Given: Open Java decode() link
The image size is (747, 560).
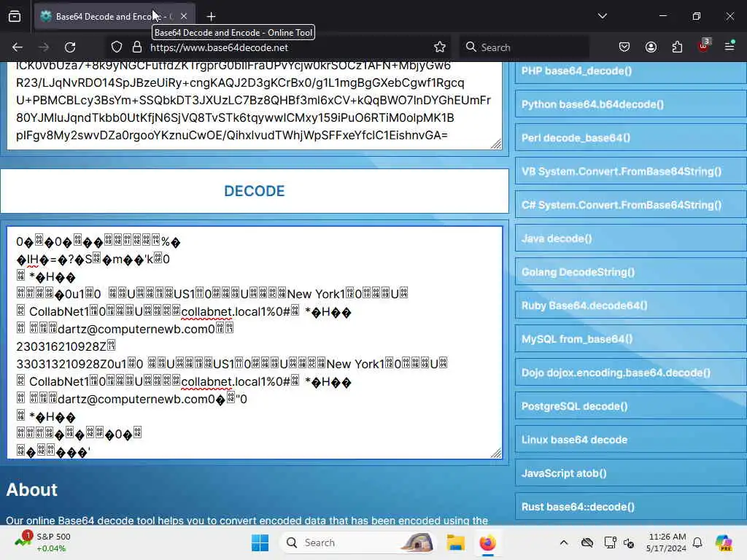Looking at the screenshot, I should pyautogui.click(x=631, y=238).
